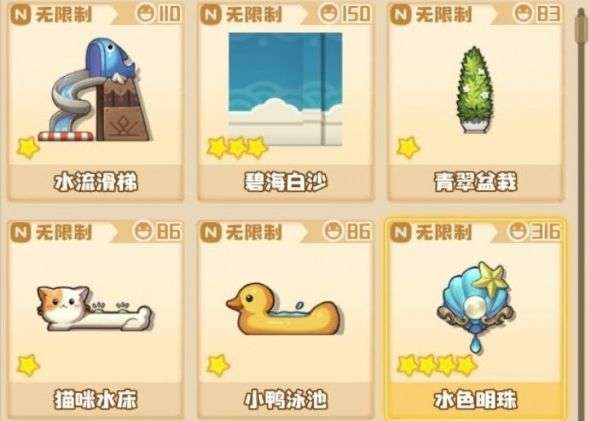Click the three-star rating on 碧海白沙
Image resolution: width=589 pixels, height=421 pixels.
coord(237,148)
